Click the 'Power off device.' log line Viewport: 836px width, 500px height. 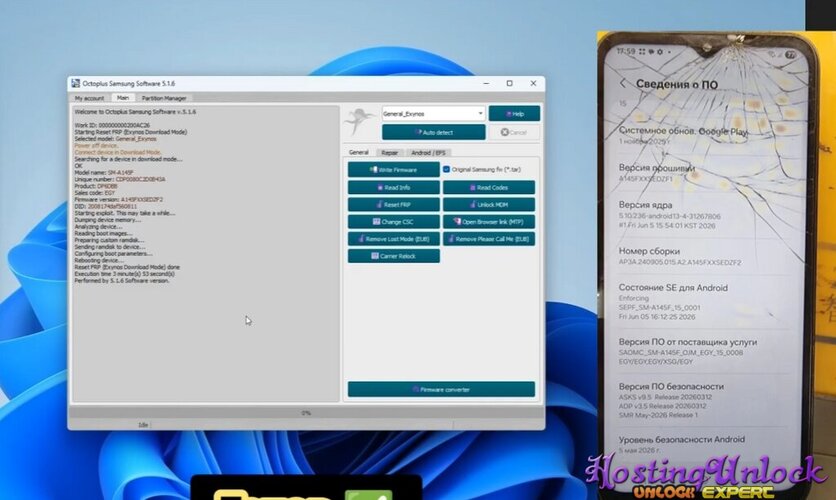(x=97, y=146)
